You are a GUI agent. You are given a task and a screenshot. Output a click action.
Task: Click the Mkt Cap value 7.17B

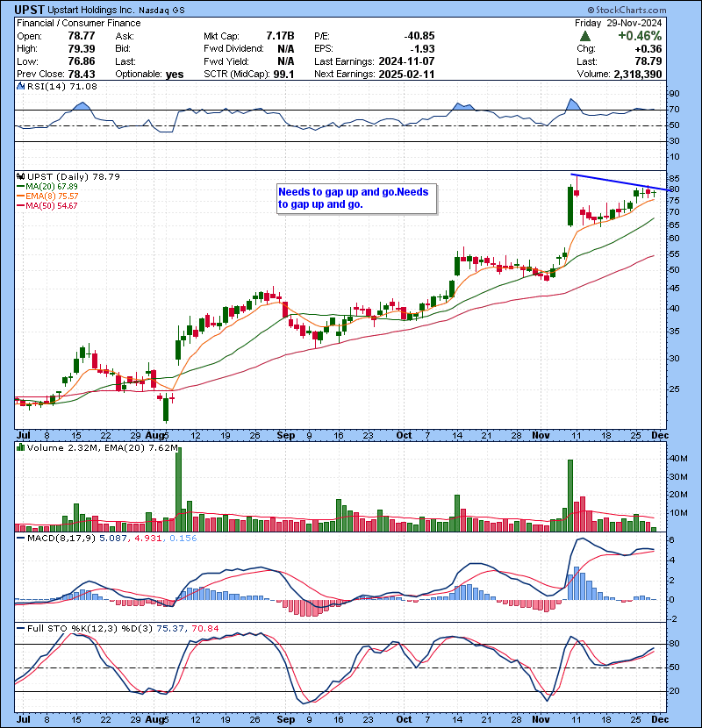[x=280, y=36]
